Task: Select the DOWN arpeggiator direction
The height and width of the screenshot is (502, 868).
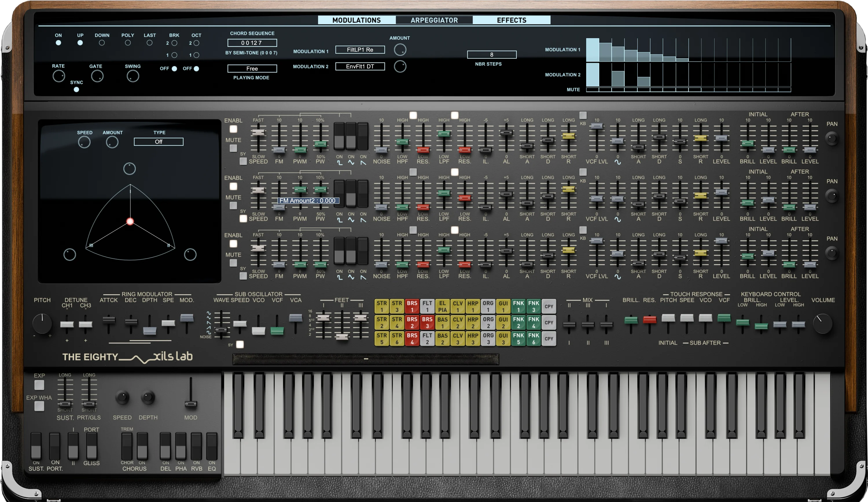Action: [x=102, y=43]
